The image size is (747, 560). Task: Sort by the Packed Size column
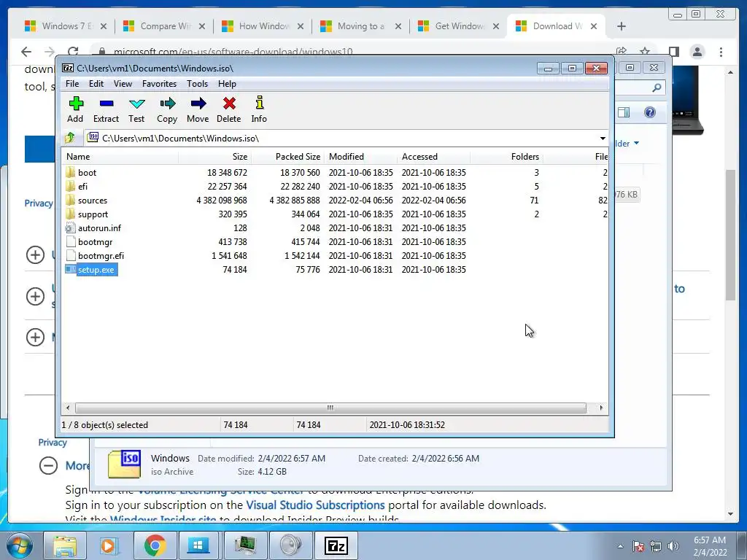tap(287, 157)
